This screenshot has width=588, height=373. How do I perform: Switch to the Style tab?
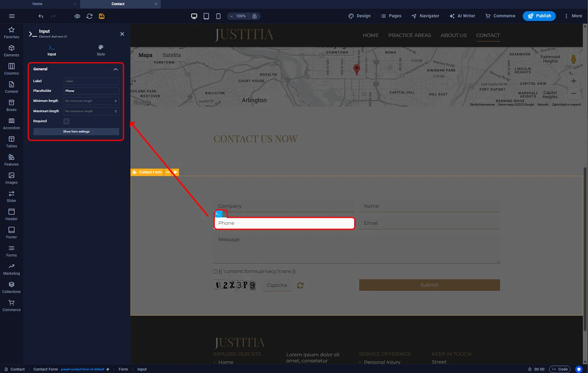(101, 50)
